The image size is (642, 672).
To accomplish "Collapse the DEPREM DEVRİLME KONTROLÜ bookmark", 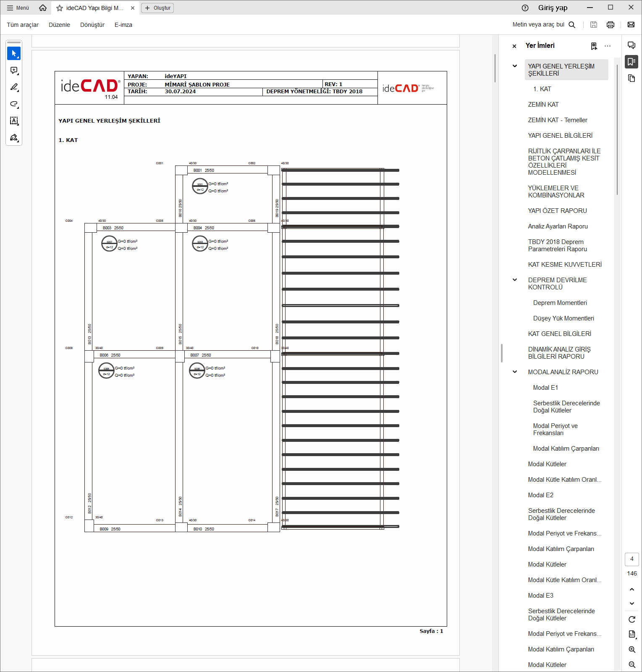I will click(x=515, y=280).
